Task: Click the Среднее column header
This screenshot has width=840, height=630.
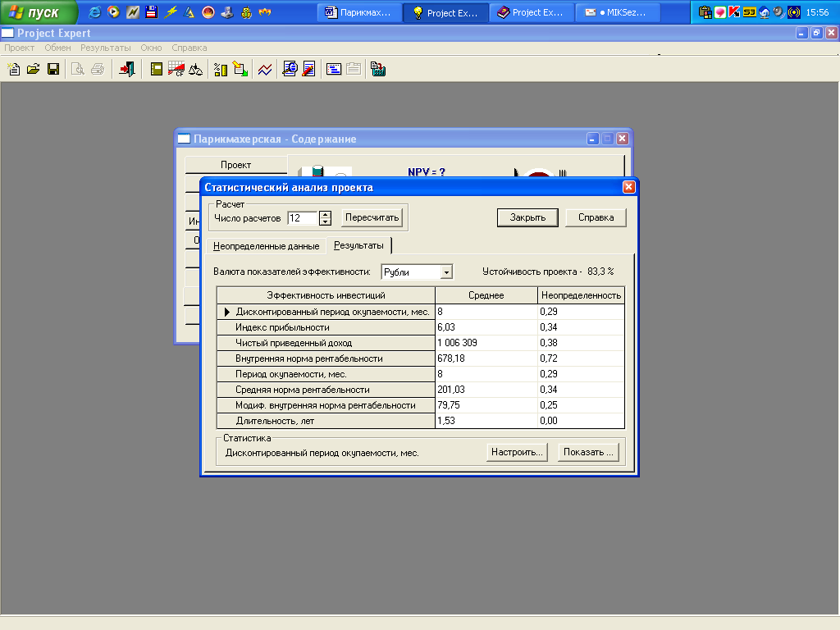Action: click(486, 295)
